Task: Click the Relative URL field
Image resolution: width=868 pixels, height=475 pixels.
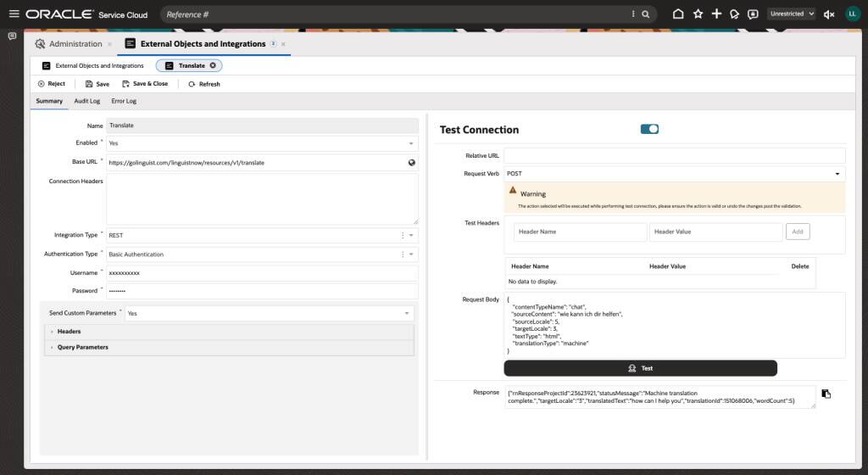Action: point(674,155)
